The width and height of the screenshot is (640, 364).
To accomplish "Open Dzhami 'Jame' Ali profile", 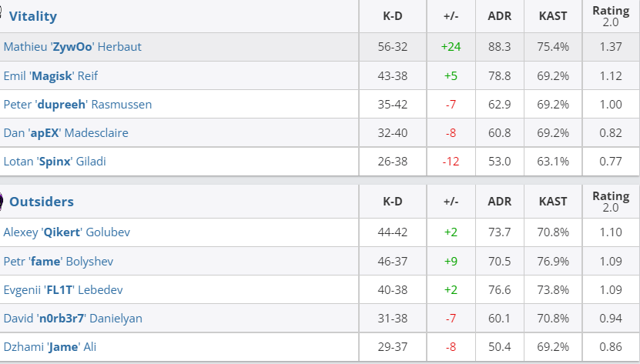I will (50, 347).
